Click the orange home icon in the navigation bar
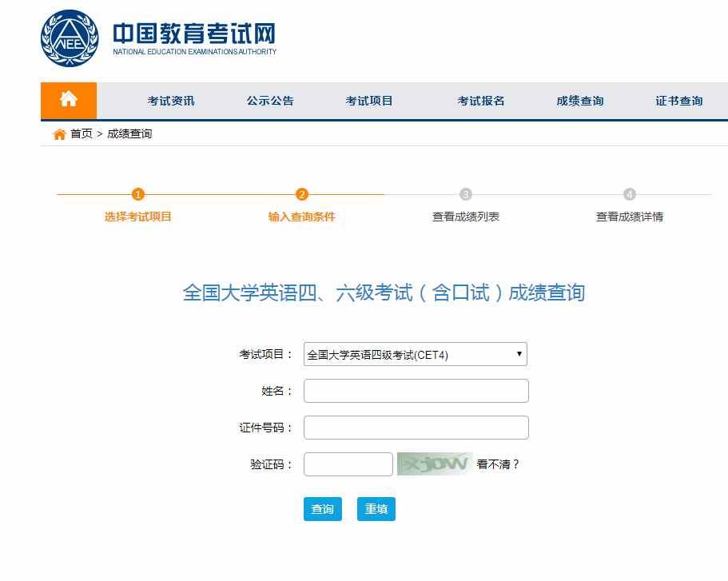Screen dimensions: 728x581 [x=69, y=101]
